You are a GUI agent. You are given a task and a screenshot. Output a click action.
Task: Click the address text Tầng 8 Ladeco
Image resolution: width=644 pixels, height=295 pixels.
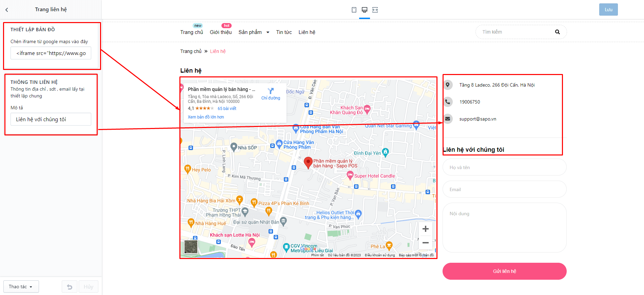497,85
